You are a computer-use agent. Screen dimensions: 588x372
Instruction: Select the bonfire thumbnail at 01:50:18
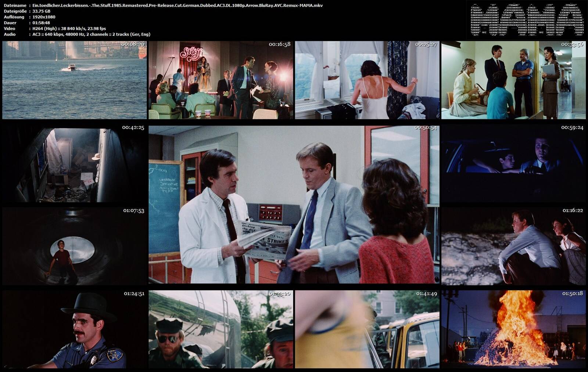point(513,329)
